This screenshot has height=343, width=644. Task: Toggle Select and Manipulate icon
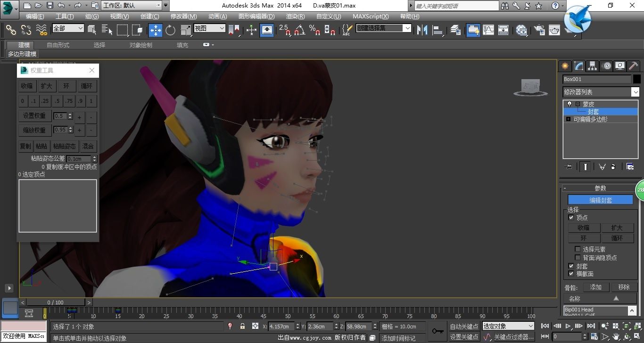(x=251, y=30)
